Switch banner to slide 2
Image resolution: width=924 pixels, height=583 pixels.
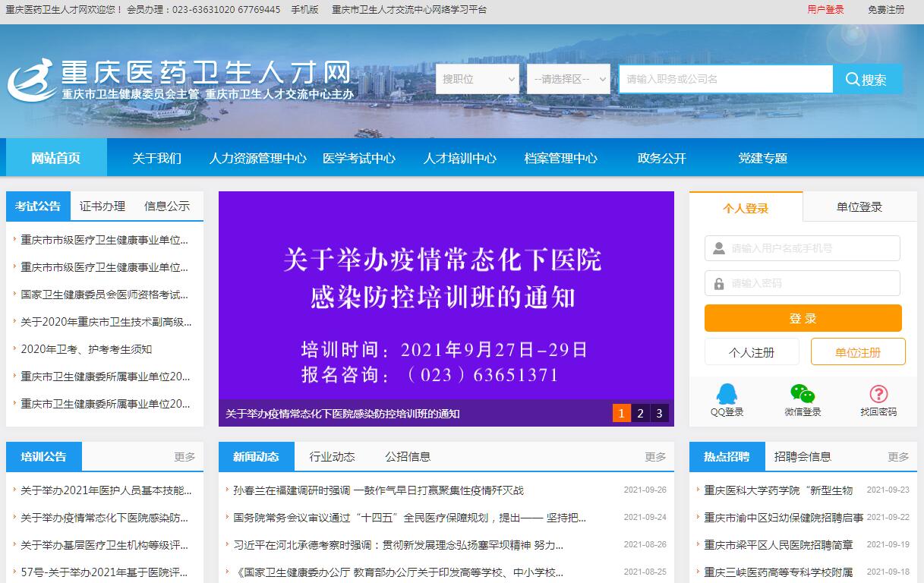pos(640,413)
